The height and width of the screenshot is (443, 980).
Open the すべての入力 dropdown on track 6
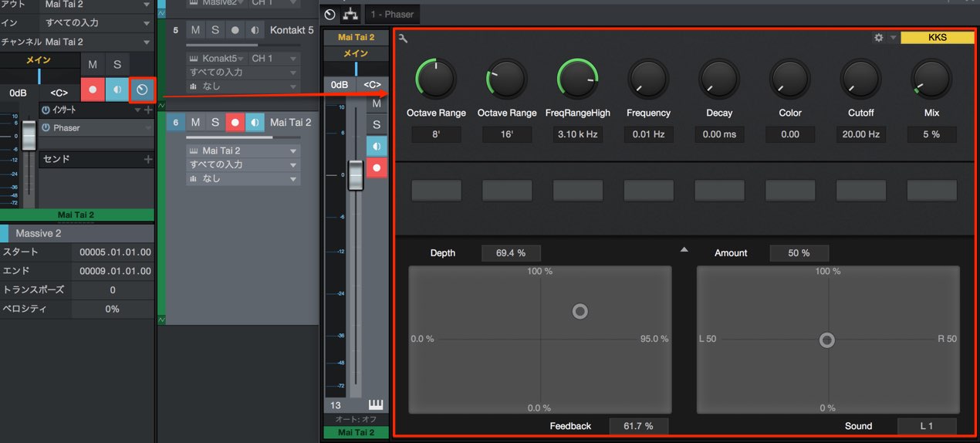(x=292, y=164)
